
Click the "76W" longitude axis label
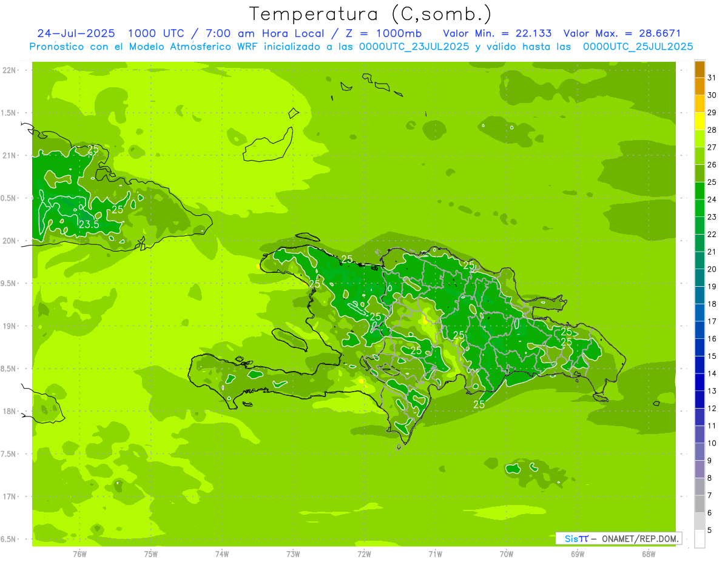79,554
